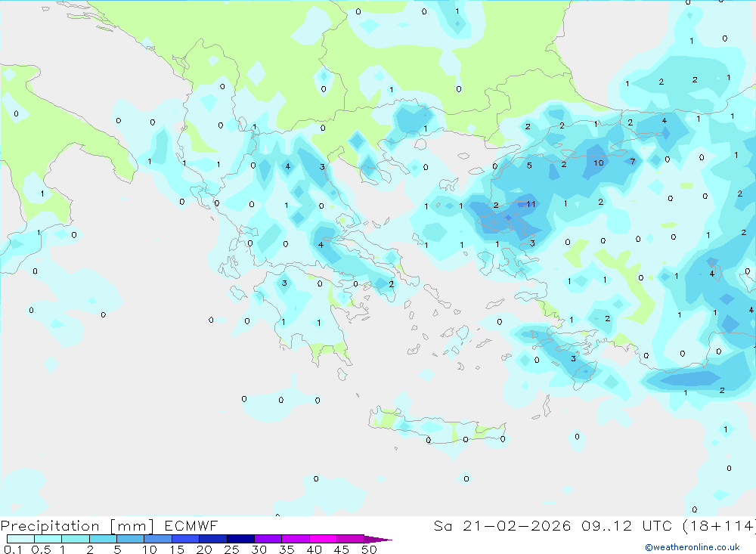Click the date 'Sa 21-02-2026' text

502,525
